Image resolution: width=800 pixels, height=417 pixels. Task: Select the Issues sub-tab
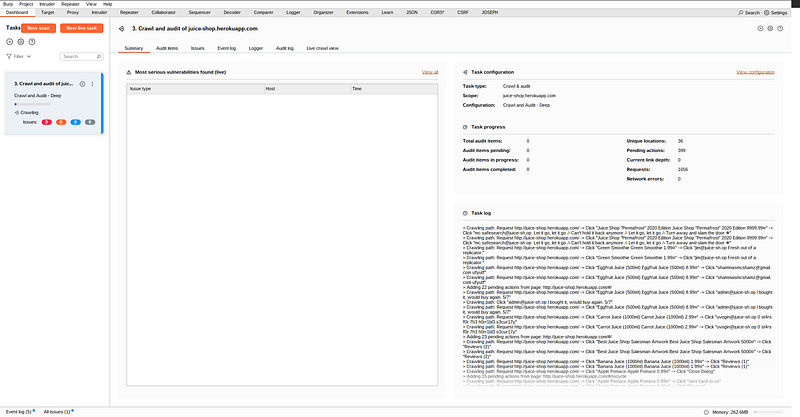pyautogui.click(x=197, y=48)
